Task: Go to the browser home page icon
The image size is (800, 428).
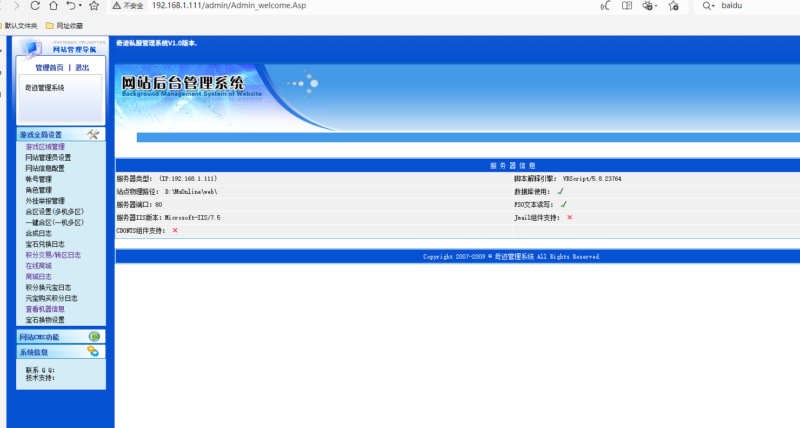Action: 54,6
